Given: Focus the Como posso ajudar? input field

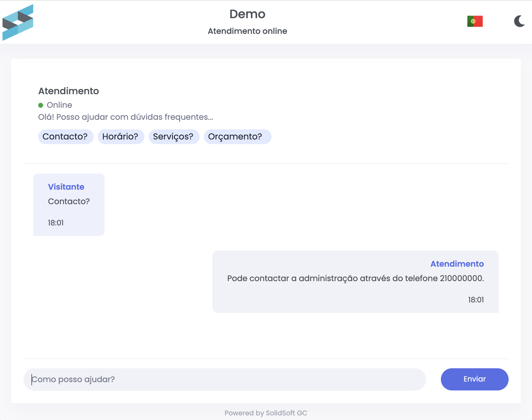Looking at the screenshot, I should (x=225, y=379).
